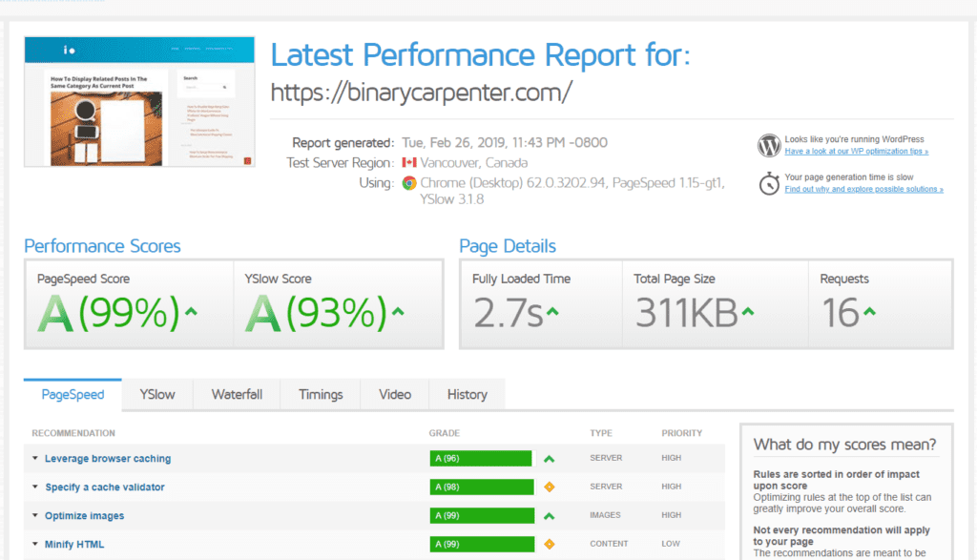Click the Page Details section heading
Image resolution: width=977 pixels, height=560 pixels.
(x=508, y=246)
